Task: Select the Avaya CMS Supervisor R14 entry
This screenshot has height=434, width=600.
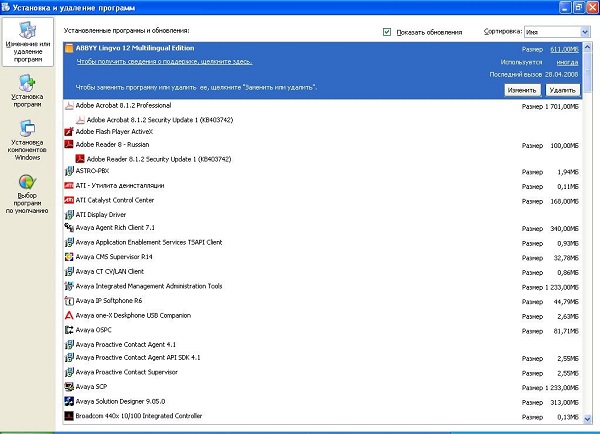Action: pyautogui.click(x=323, y=257)
